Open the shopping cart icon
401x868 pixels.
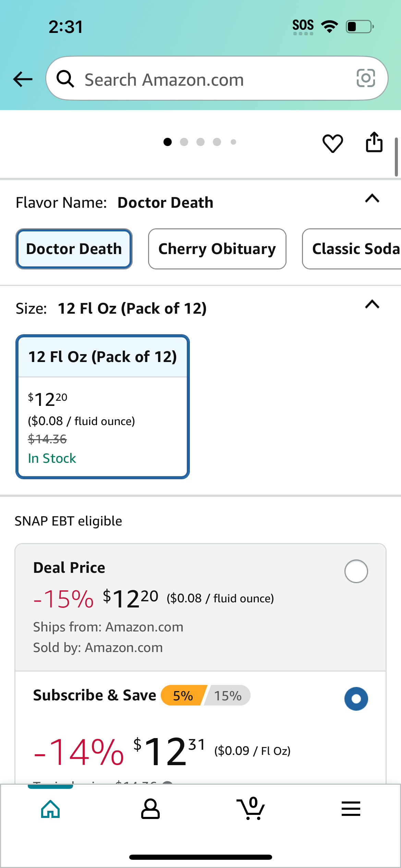pyautogui.click(x=251, y=808)
